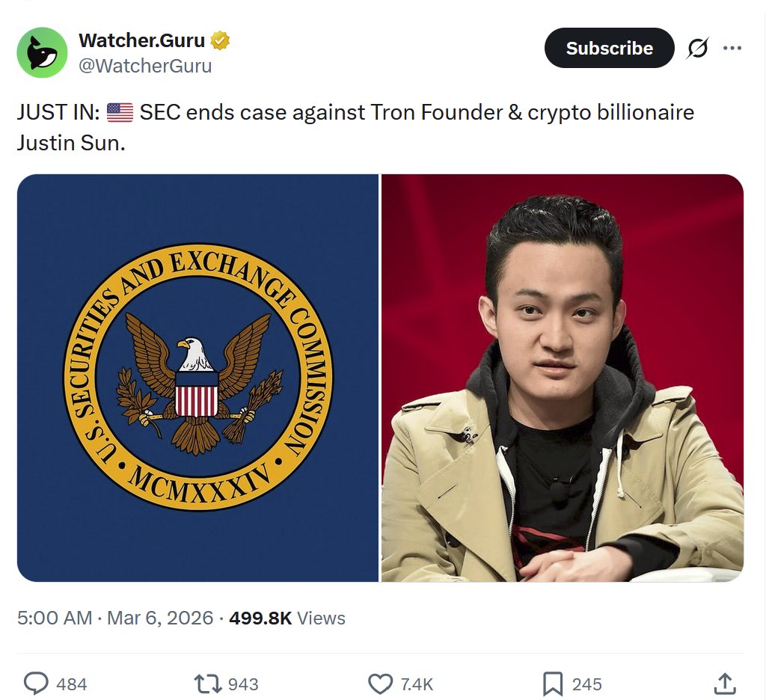Open the Watcher.Guru profile avatar
The height and width of the screenshot is (700, 772).
43,52
